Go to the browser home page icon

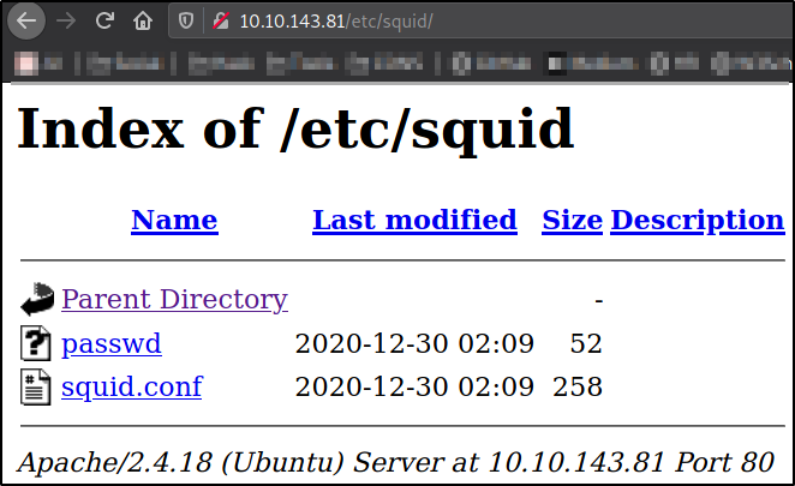[142, 21]
